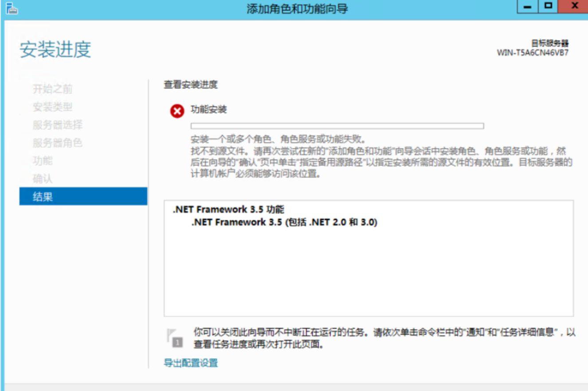The width and height of the screenshot is (588, 391).
Task: Open the 服务器选择 step
Action: point(57,125)
